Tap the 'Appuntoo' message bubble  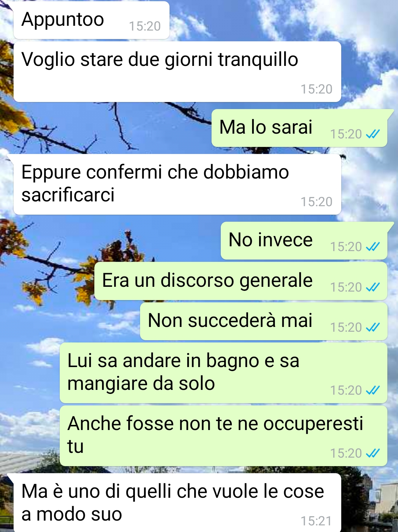91,20
